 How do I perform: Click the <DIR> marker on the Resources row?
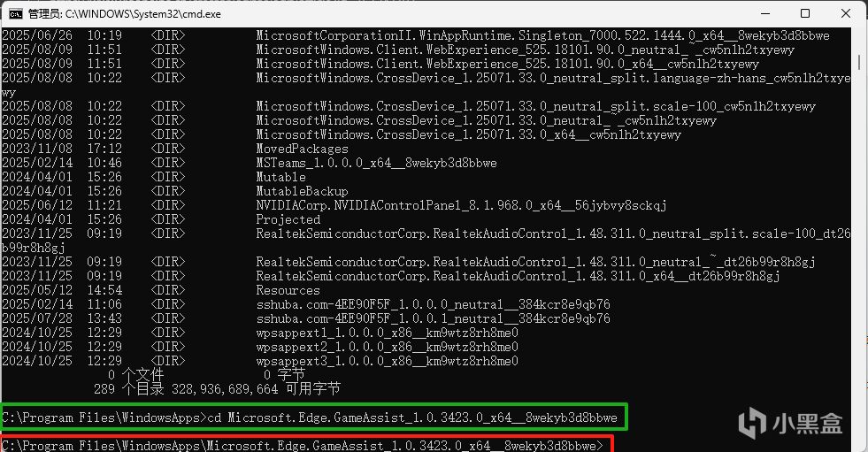[168, 290]
